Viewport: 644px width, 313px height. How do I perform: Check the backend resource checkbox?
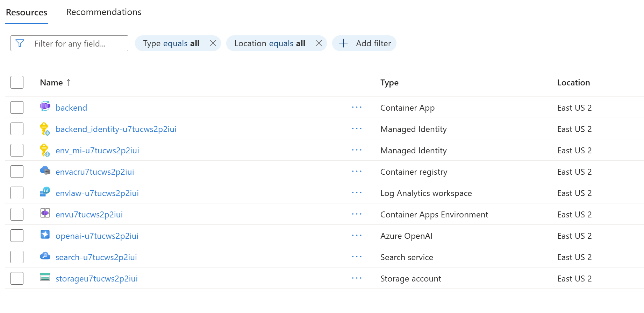pos(17,107)
